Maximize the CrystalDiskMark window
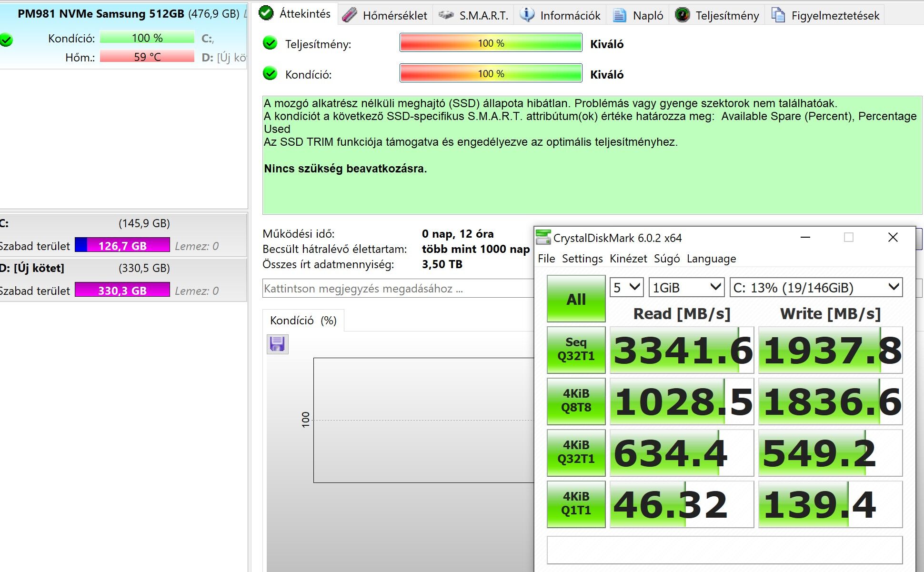The height and width of the screenshot is (572, 924). pos(849,237)
